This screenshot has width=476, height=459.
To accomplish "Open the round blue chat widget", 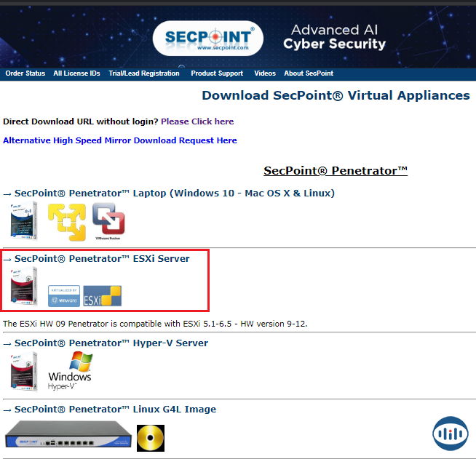I will (450, 434).
